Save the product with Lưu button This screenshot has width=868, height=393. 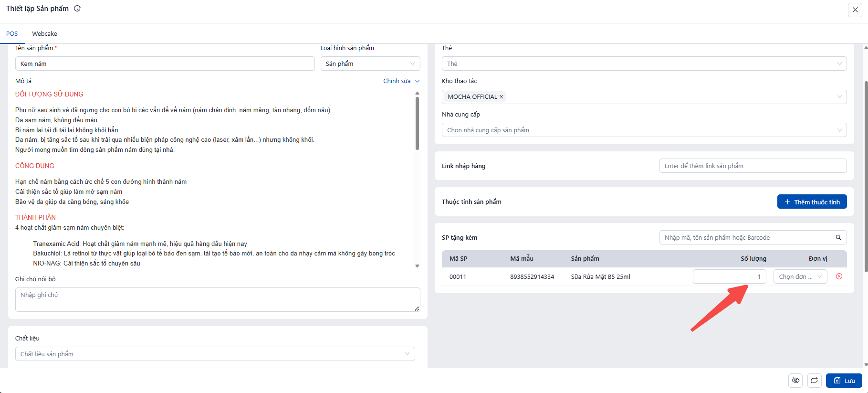pos(844,381)
